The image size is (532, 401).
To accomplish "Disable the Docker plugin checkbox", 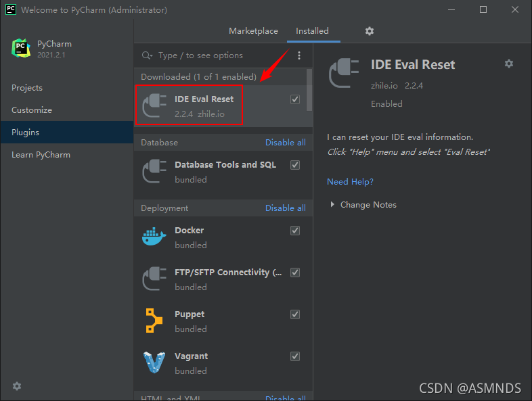I will pos(295,231).
